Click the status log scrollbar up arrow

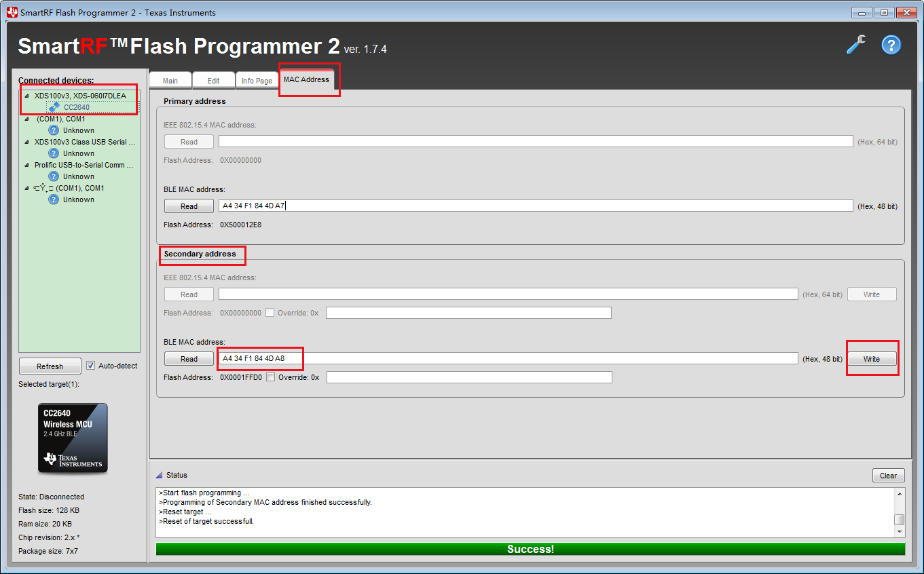click(899, 493)
